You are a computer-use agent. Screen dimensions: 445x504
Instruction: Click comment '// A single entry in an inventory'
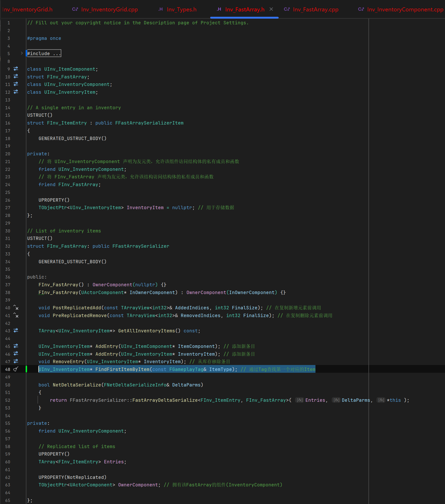[x=74, y=108]
